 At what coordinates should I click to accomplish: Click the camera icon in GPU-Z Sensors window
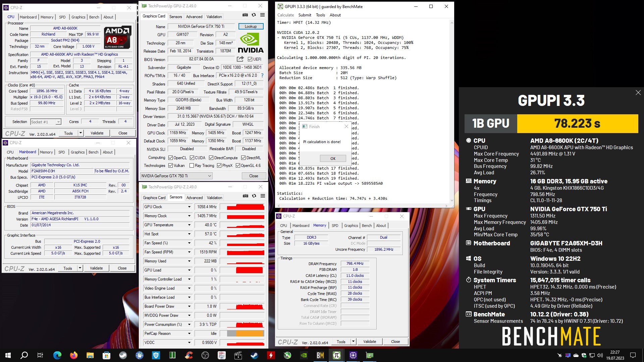pyautogui.click(x=246, y=196)
